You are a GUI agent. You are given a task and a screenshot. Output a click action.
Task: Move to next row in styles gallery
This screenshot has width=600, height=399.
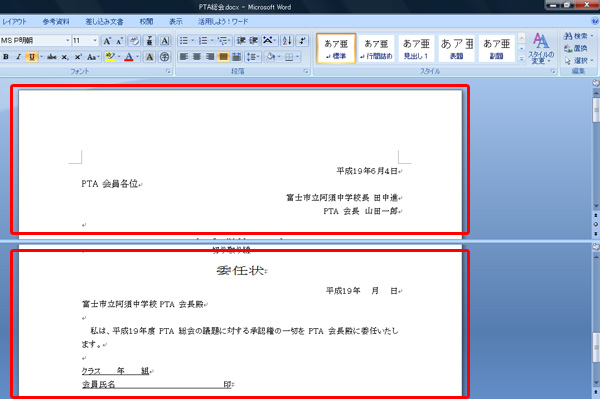pos(521,49)
